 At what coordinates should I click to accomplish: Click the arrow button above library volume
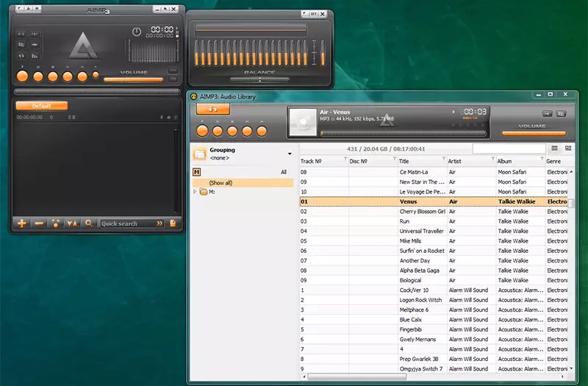pyautogui.click(x=547, y=113)
